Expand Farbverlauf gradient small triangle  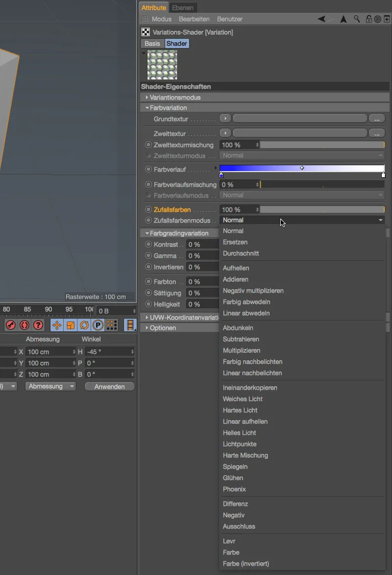click(x=216, y=168)
